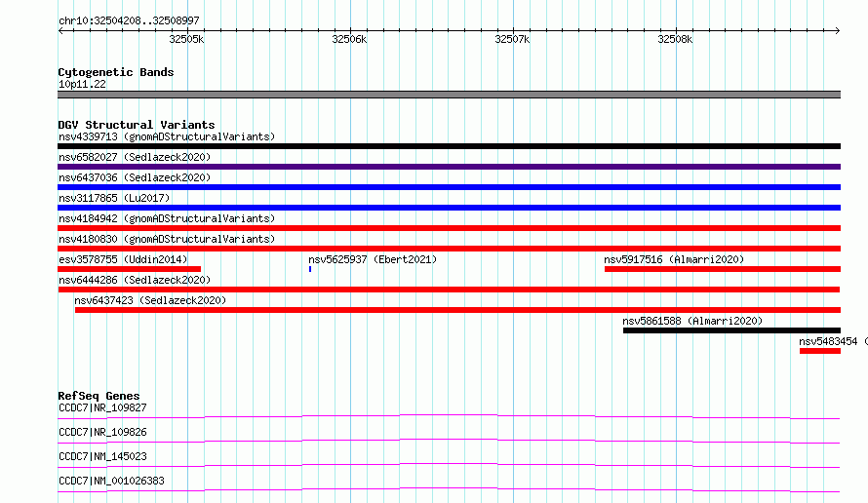Click the DGV Structural Variants track title
The image size is (868, 503).
137,125
